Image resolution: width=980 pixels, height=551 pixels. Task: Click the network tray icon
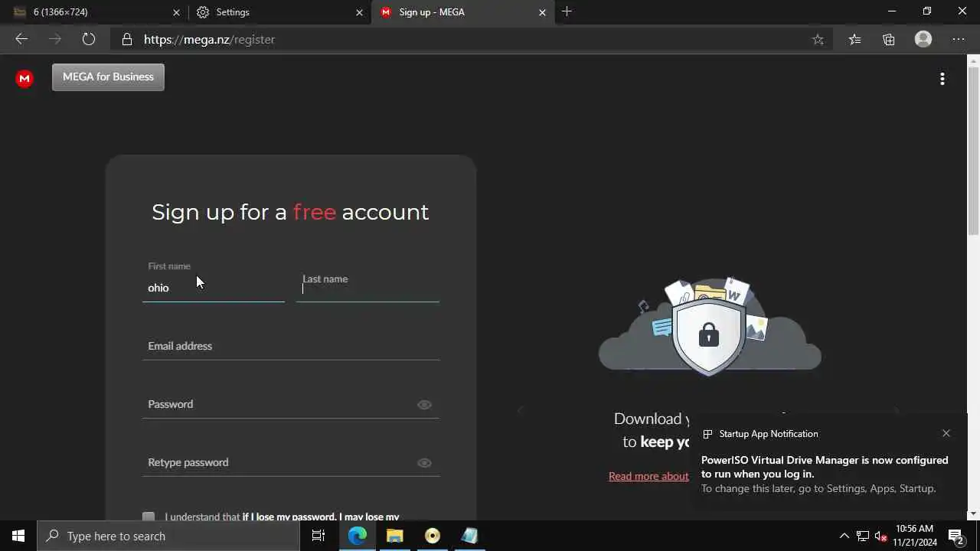click(863, 536)
